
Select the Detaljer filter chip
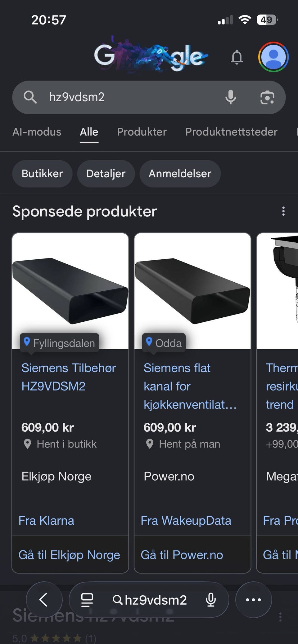pos(106,174)
